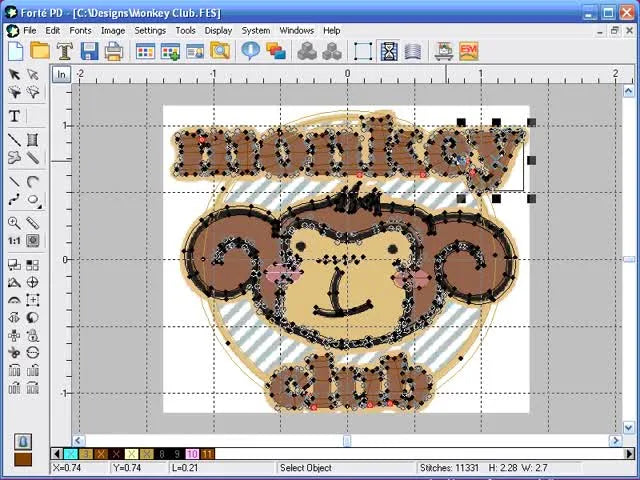The image size is (640, 480).
Task: Open the thread color palette icon
Action: [145, 51]
